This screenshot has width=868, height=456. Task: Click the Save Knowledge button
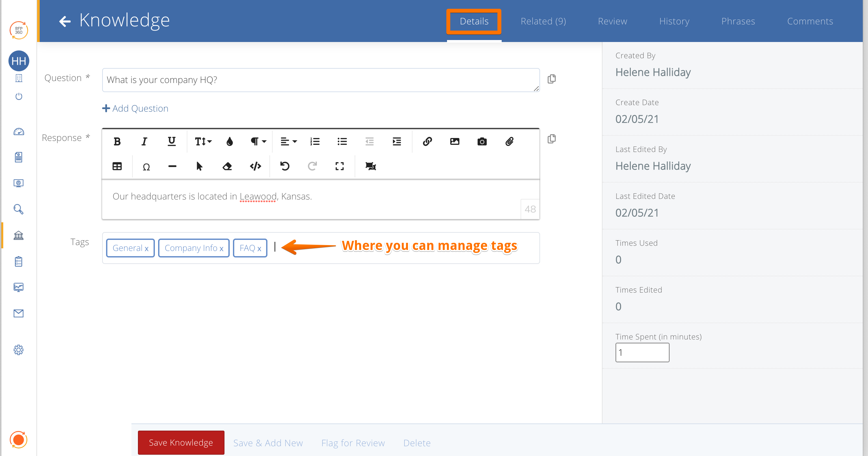click(x=181, y=442)
